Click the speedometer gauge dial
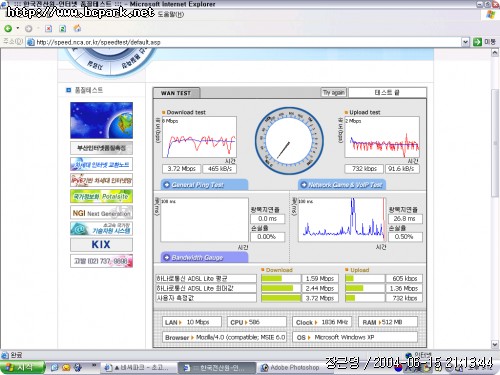Image resolution: width=500 pixels, height=375 pixels. pos(289,140)
